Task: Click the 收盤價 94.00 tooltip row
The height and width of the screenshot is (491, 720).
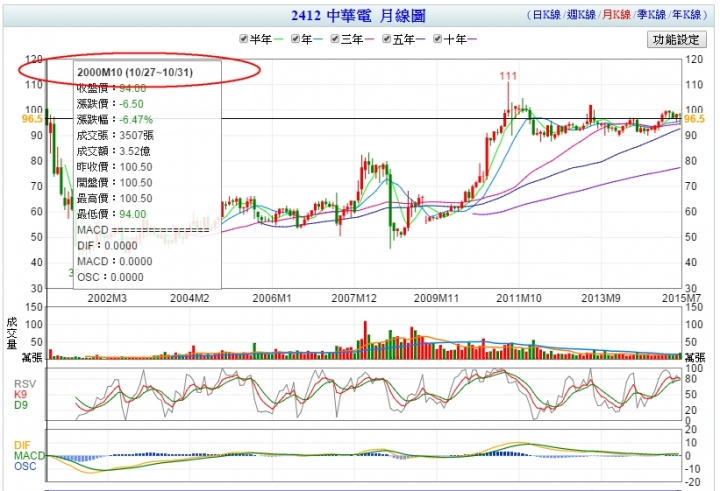Action: click(x=112, y=88)
